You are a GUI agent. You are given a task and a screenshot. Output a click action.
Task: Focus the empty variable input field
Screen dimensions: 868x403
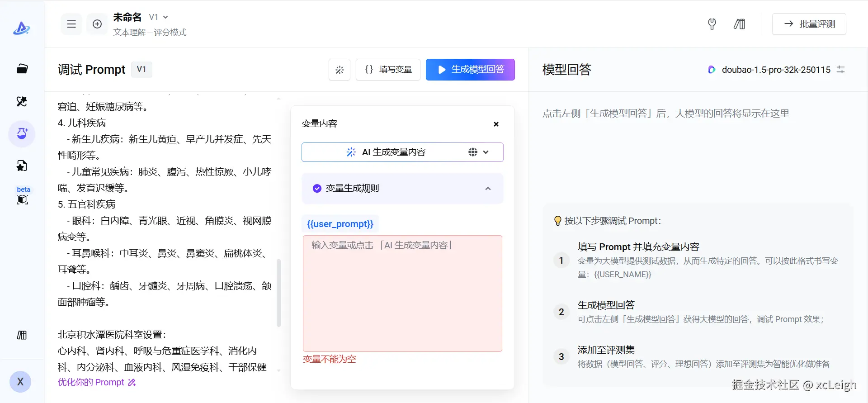(402, 294)
